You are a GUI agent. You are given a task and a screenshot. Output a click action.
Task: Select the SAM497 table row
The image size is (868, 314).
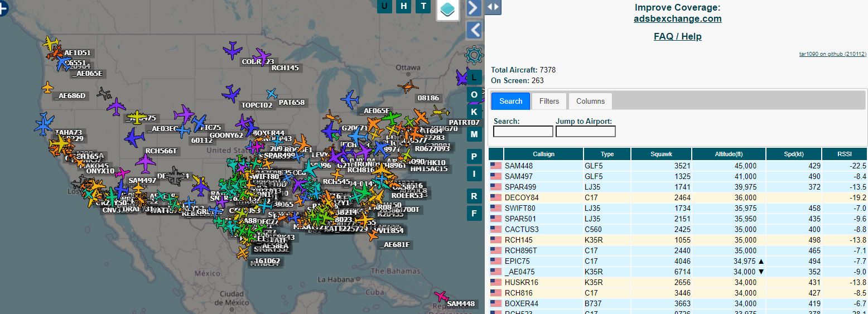click(x=678, y=176)
